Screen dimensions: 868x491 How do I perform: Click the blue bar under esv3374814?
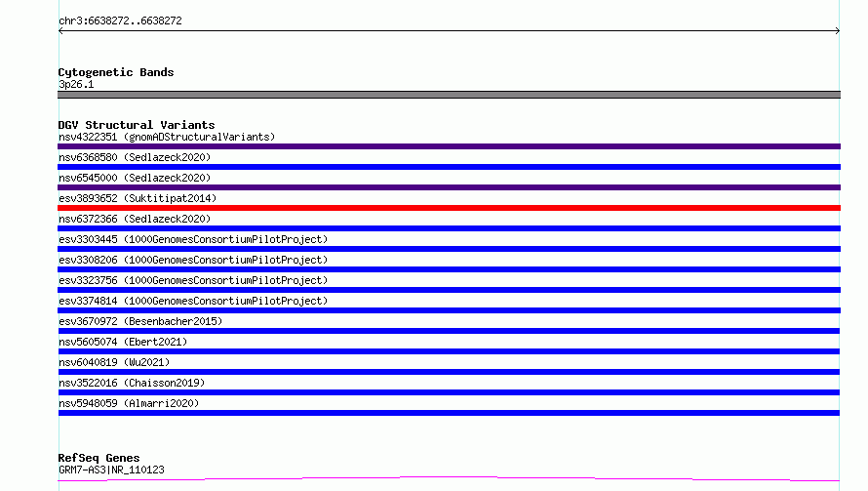point(449,310)
